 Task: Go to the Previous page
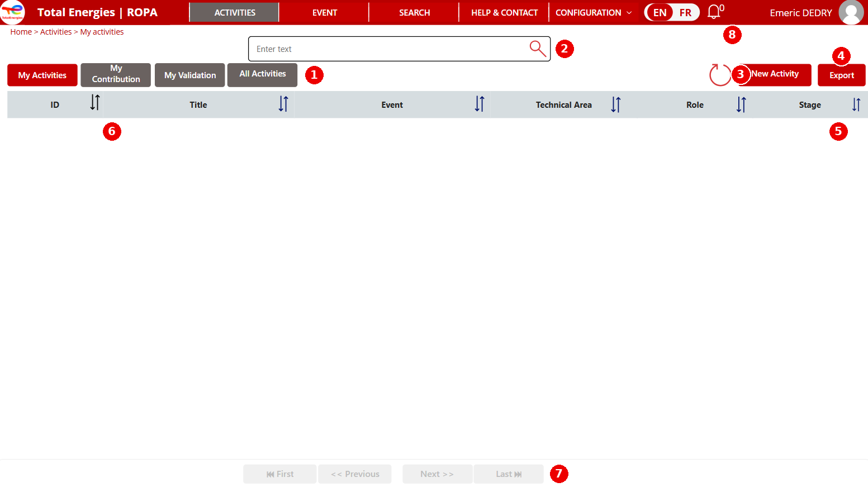point(355,474)
